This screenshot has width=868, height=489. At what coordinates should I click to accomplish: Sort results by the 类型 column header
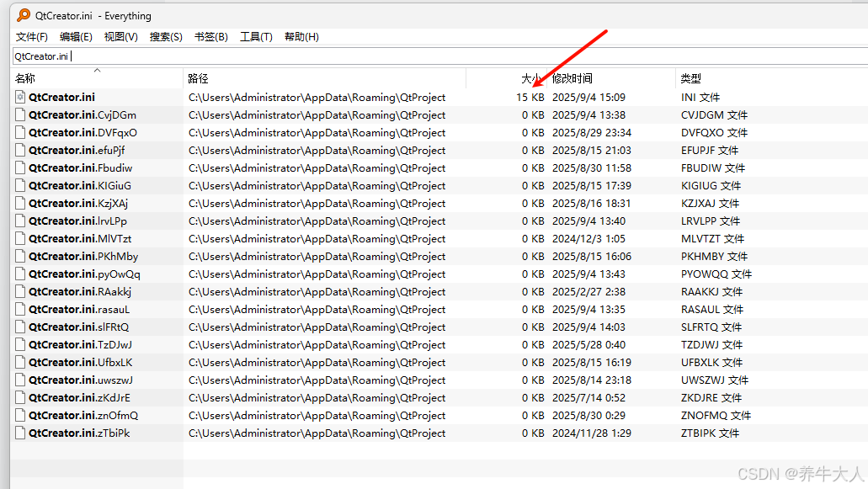[772, 78]
